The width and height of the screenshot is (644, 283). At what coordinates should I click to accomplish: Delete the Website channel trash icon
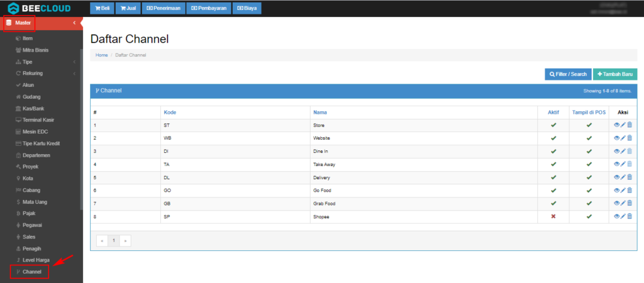click(x=630, y=138)
